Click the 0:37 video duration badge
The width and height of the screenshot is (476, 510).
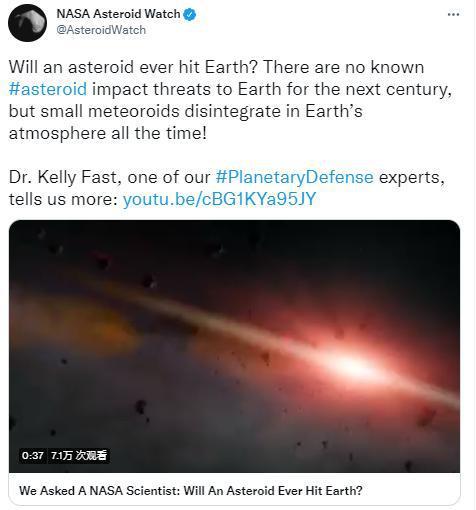[x=32, y=455]
